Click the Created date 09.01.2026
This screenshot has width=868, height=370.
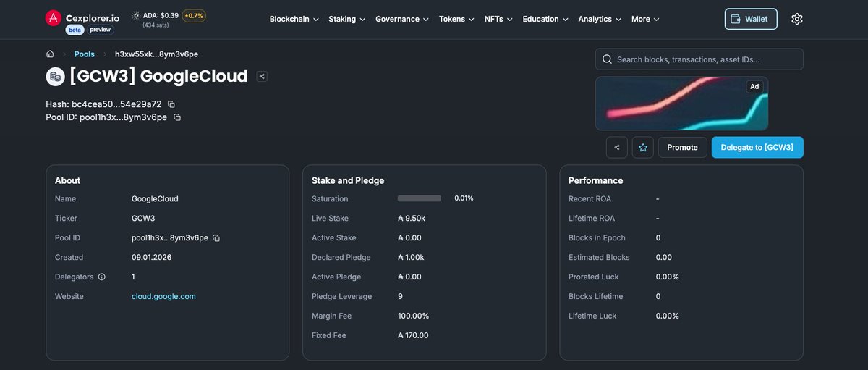152,258
